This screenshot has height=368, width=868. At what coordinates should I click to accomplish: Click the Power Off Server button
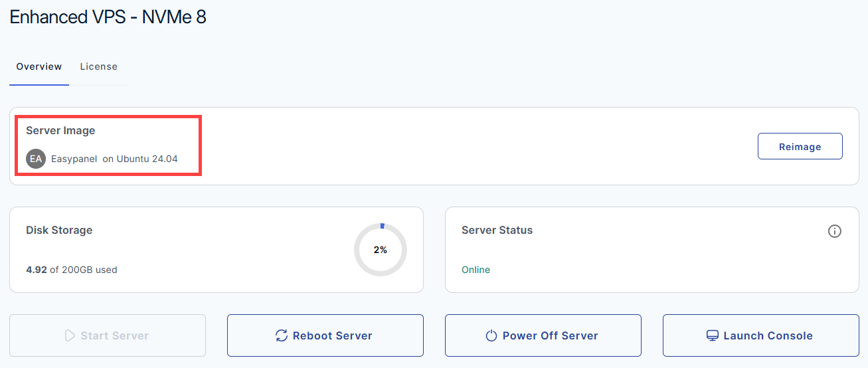tap(543, 335)
